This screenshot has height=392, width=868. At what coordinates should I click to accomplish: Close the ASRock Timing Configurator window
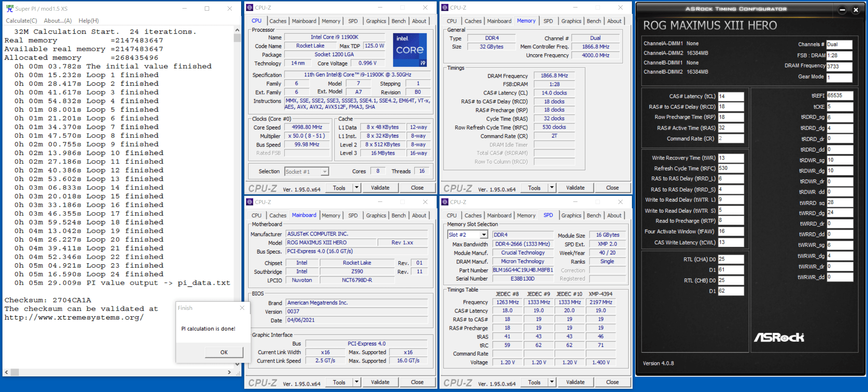856,10
